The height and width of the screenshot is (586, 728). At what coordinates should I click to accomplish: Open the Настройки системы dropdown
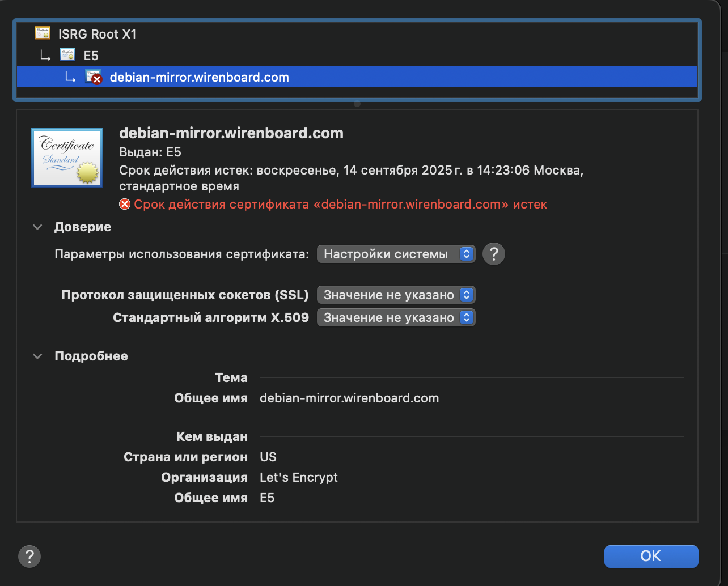tap(395, 254)
